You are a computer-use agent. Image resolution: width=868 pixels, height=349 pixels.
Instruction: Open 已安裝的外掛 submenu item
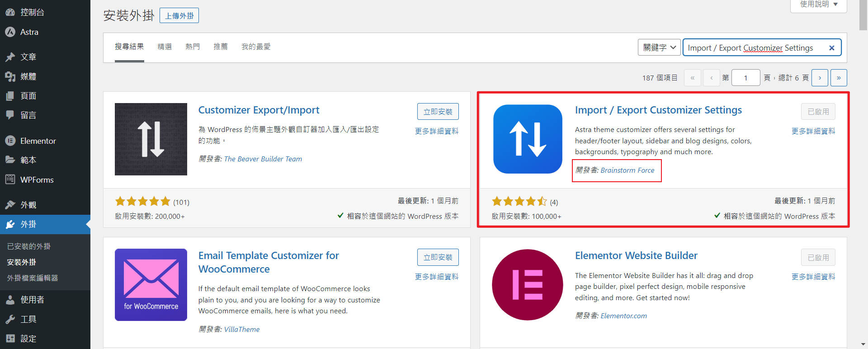(29, 246)
